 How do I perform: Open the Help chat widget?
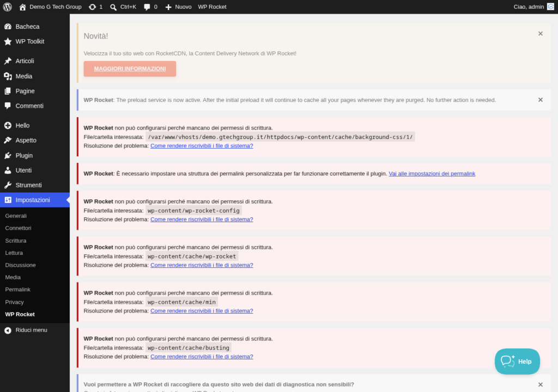517,362
